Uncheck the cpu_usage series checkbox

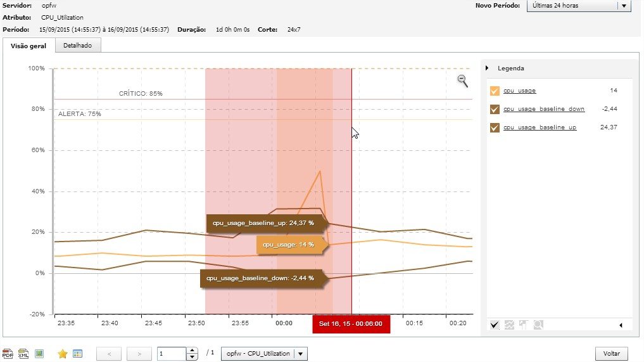[495, 91]
